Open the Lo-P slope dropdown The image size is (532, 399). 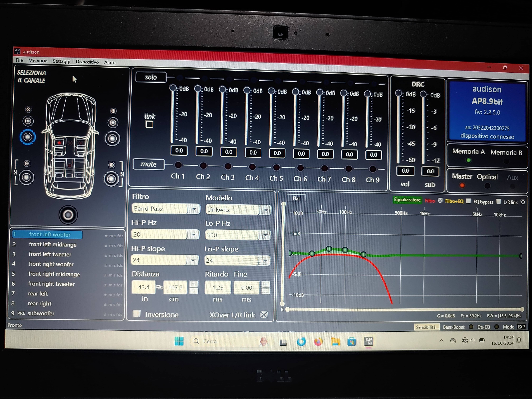tap(265, 261)
